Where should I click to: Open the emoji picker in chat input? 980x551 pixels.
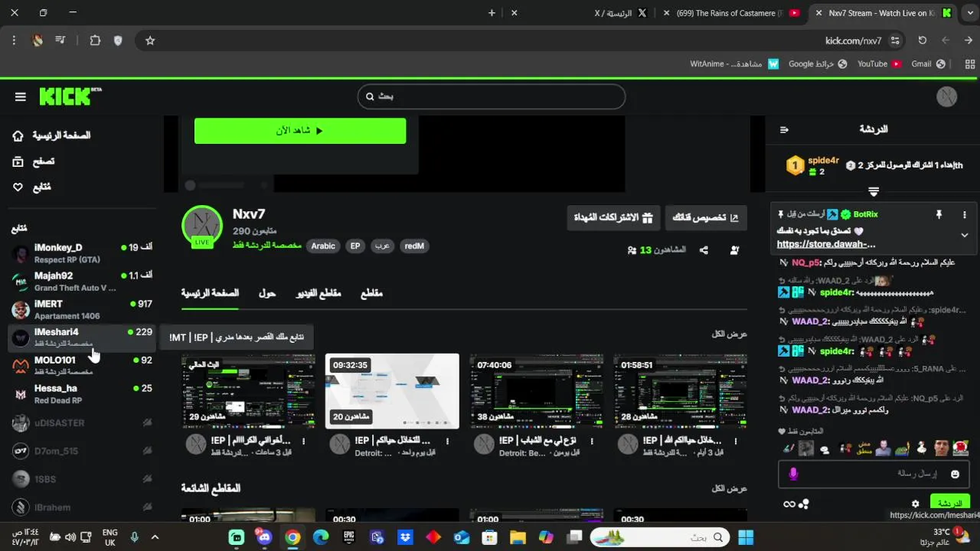[955, 474]
